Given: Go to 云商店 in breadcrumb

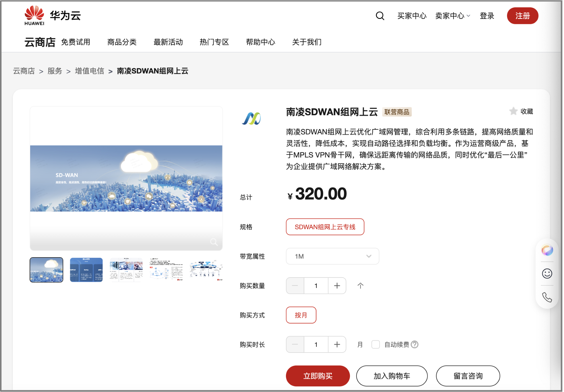Looking at the screenshot, I should pyautogui.click(x=24, y=71).
